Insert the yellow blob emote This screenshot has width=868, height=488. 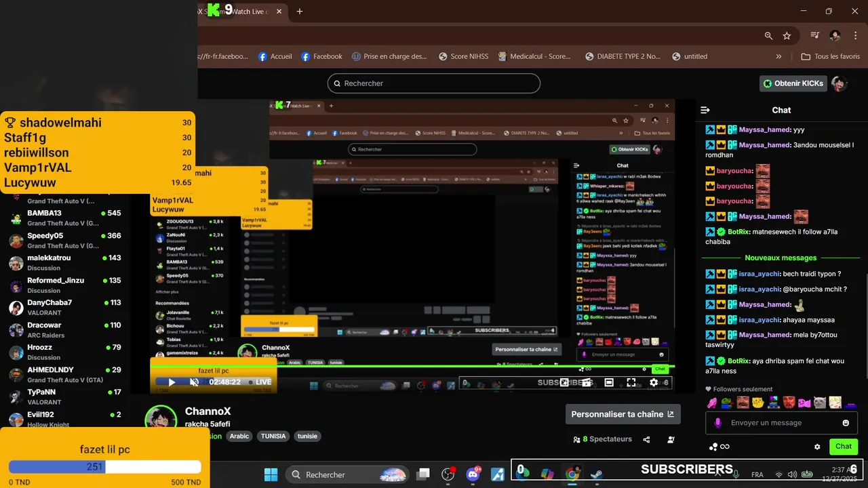[x=758, y=403]
